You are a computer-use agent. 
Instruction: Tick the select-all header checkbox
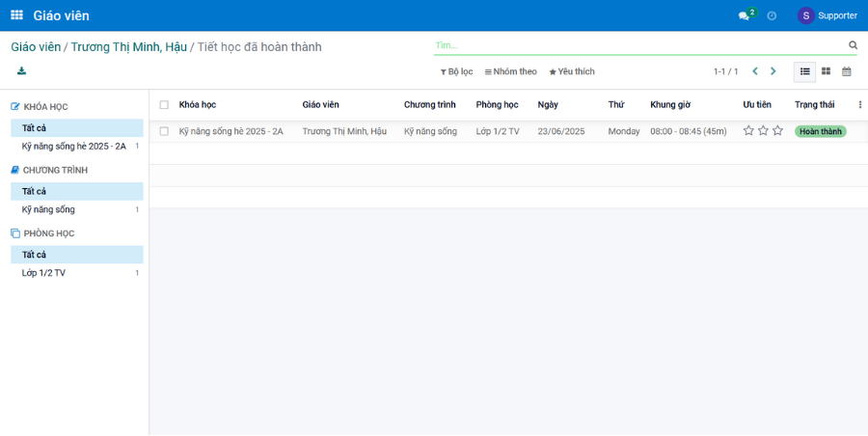(x=164, y=105)
